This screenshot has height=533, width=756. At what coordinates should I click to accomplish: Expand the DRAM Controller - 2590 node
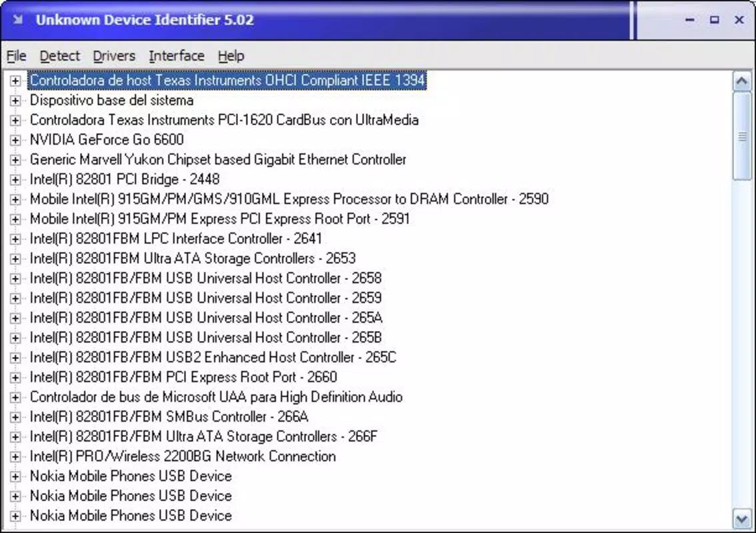pyautogui.click(x=15, y=199)
